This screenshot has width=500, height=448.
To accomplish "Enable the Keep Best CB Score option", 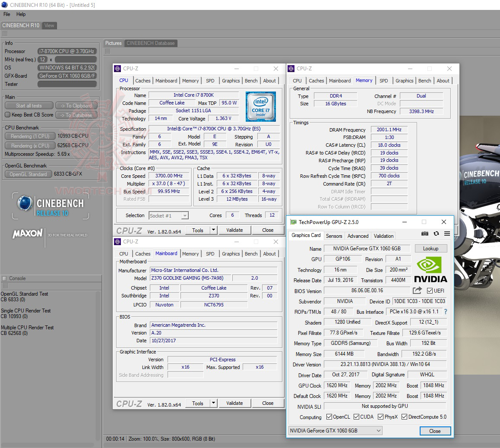I will coord(7,115).
